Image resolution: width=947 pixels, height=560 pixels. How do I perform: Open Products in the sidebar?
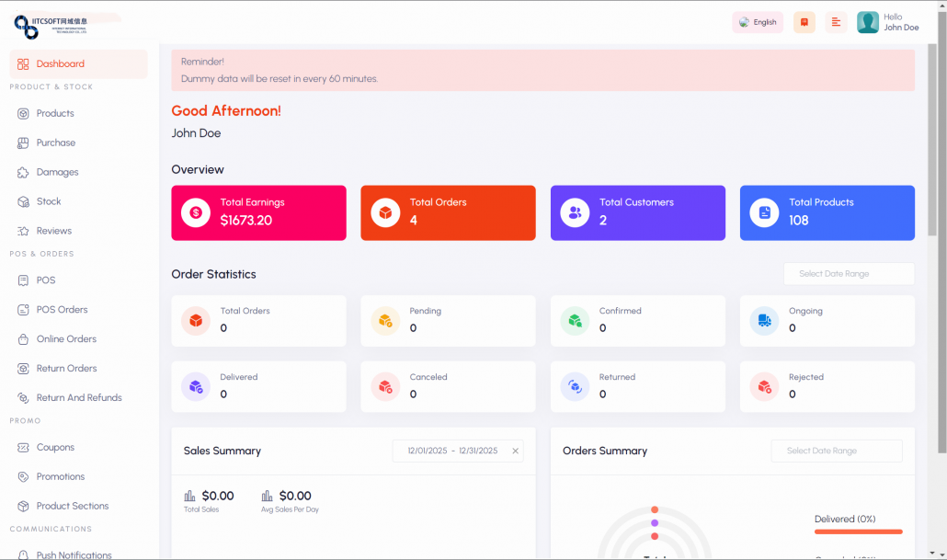pyautogui.click(x=55, y=113)
